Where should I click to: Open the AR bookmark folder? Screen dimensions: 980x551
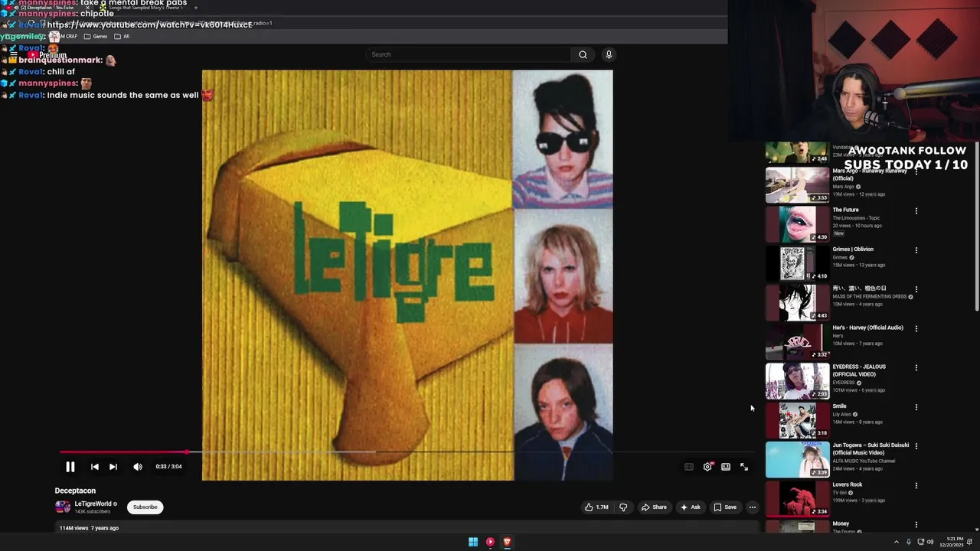pos(122,36)
